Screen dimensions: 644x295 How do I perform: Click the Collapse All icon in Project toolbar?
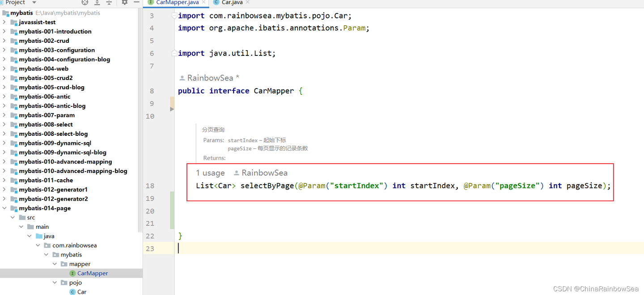109,2
